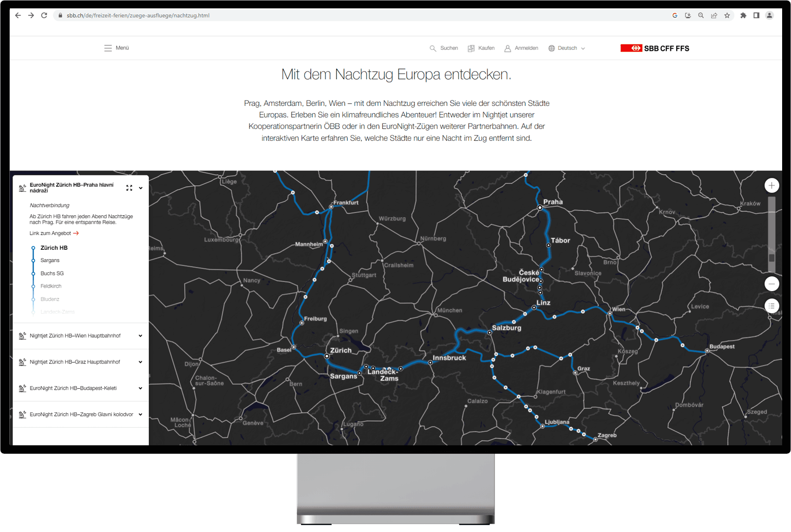
Task: Click the Zagreb station marker on map
Action: pos(595,439)
